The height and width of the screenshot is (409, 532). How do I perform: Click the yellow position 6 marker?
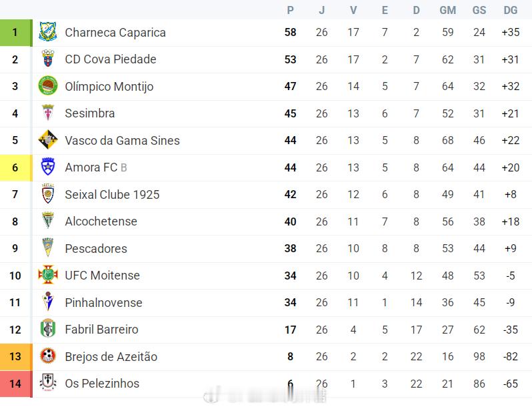pos(16,167)
